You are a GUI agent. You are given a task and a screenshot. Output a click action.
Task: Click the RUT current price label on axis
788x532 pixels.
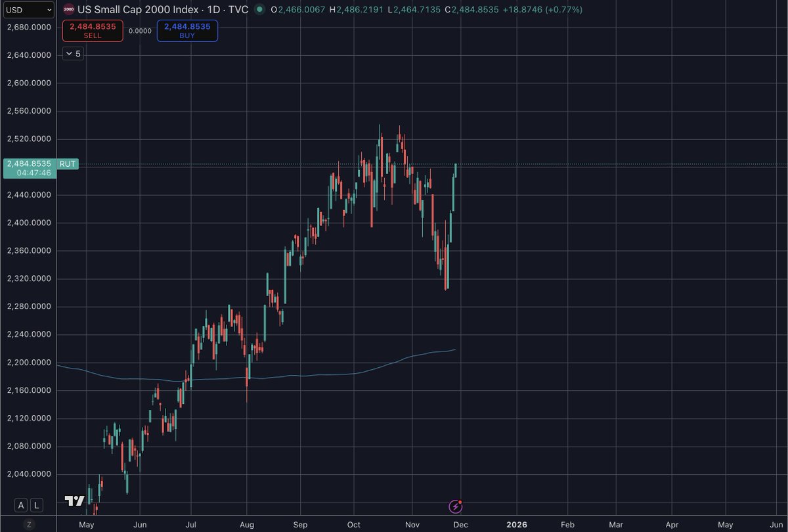coord(41,164)
